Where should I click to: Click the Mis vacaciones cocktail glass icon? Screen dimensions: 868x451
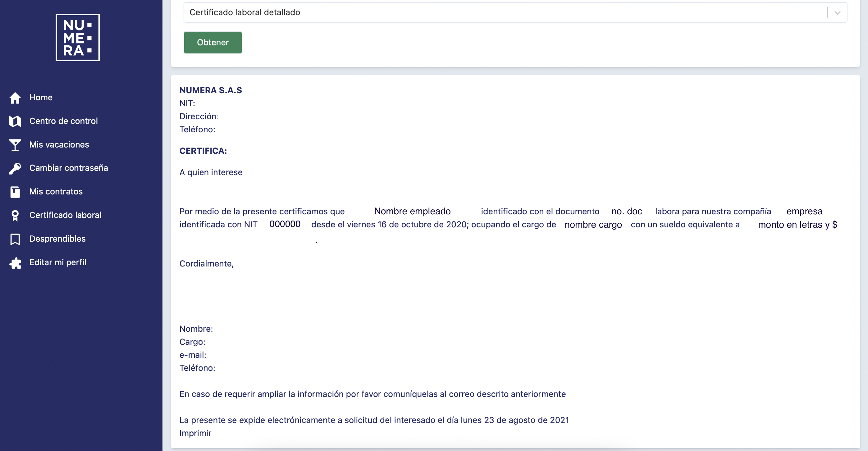click(x=15, y=145)
